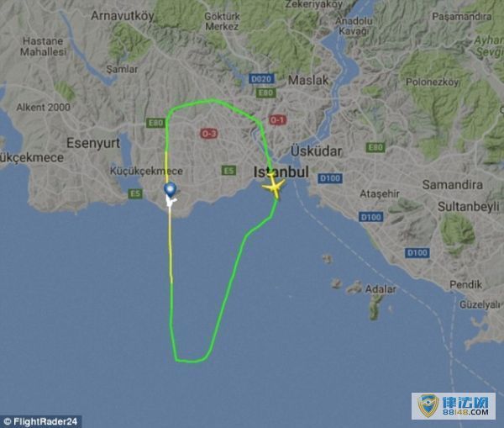Click the yellow flight path segment over sea

tap(171, 245)
